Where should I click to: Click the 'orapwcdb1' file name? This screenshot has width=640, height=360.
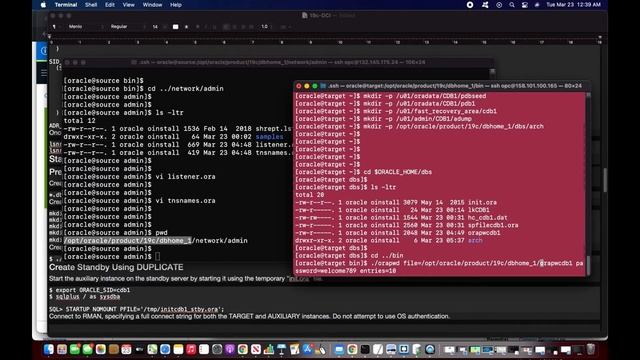click(484, 233)
